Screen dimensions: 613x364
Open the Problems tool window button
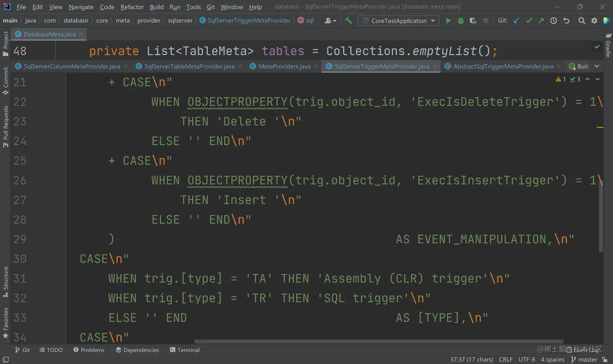click(89, 350)
